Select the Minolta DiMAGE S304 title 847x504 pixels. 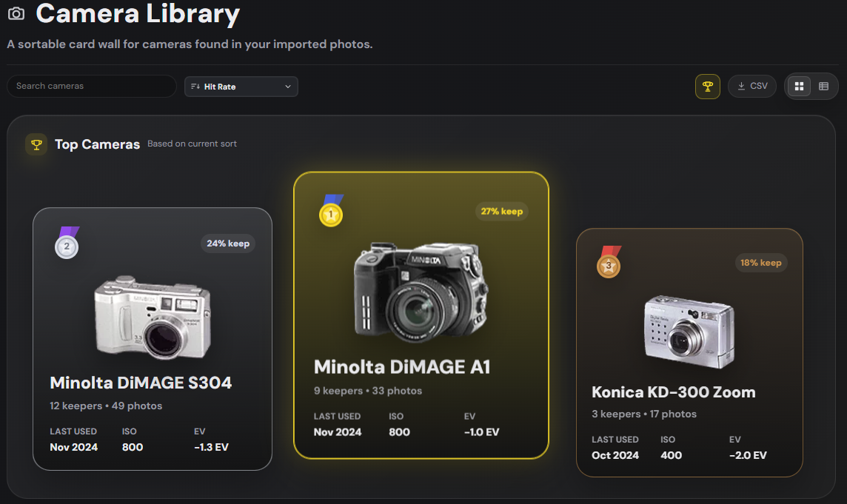click(x=141, y=383)
